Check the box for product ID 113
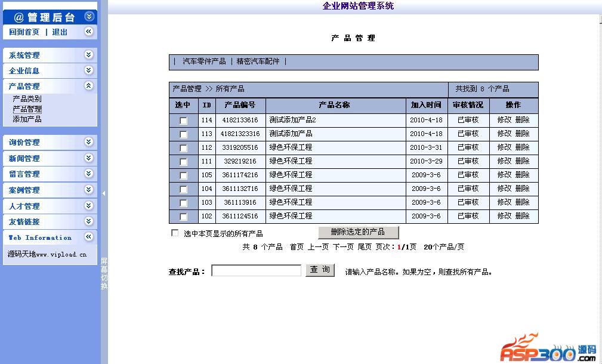The image size is (602, 364). click(184, 134)
